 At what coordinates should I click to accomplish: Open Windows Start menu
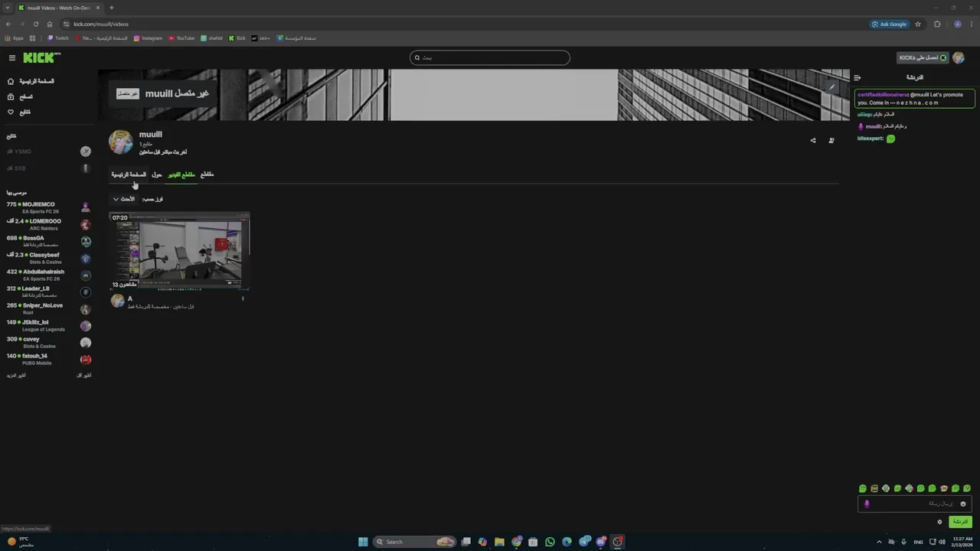(x=363, y=542)
